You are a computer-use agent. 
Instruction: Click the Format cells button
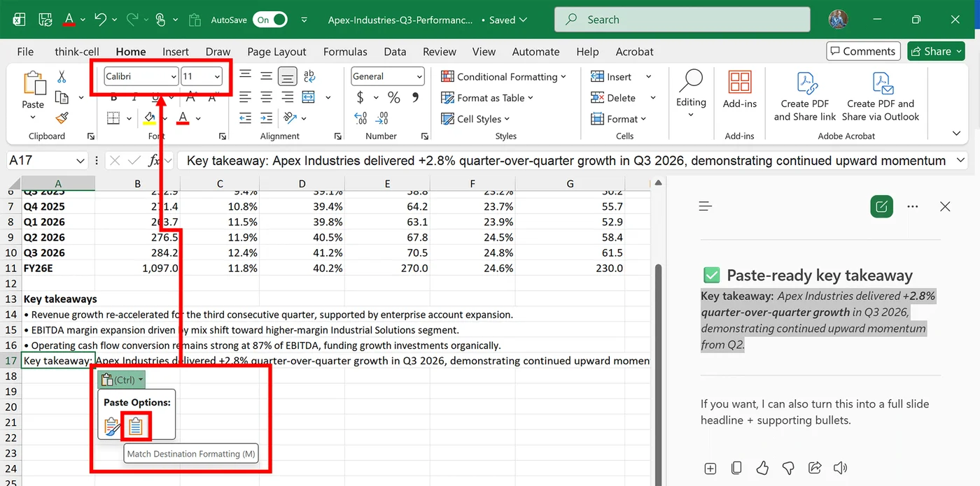(x=619, y=119)
